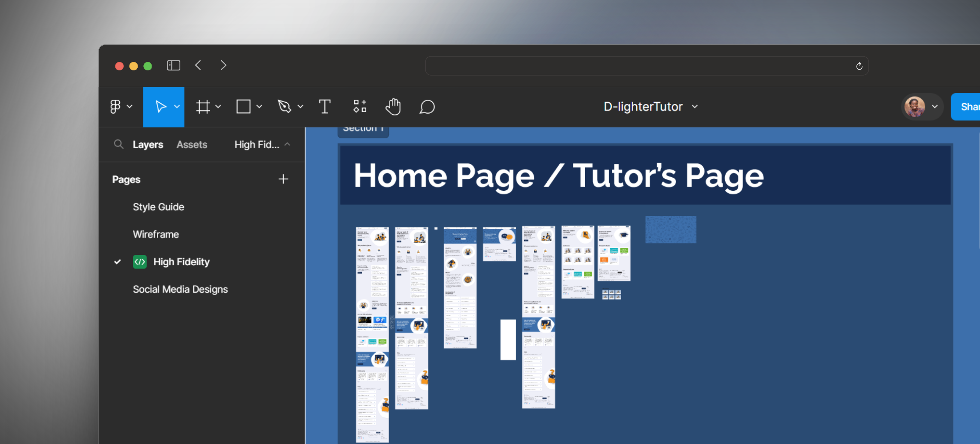The image size is (980, 444).
Task: Expand the Move tool options chevron
Action: click(x=177, y=107)
